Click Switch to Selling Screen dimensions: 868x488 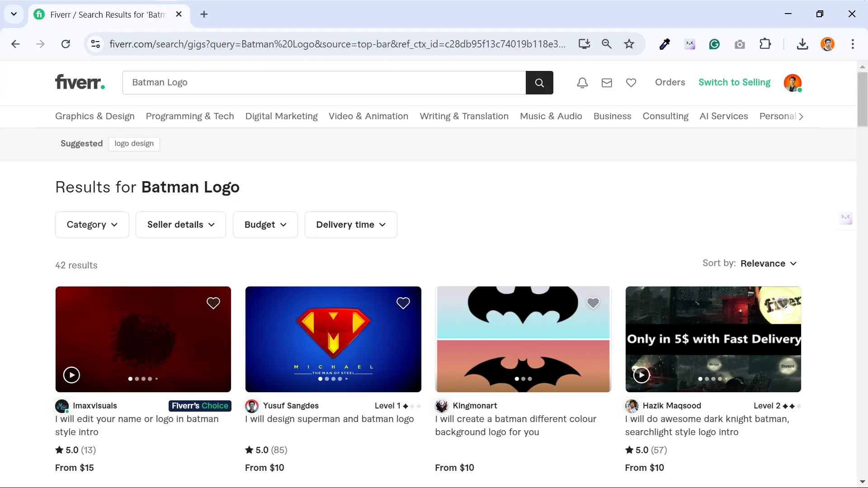coord(734,82)
